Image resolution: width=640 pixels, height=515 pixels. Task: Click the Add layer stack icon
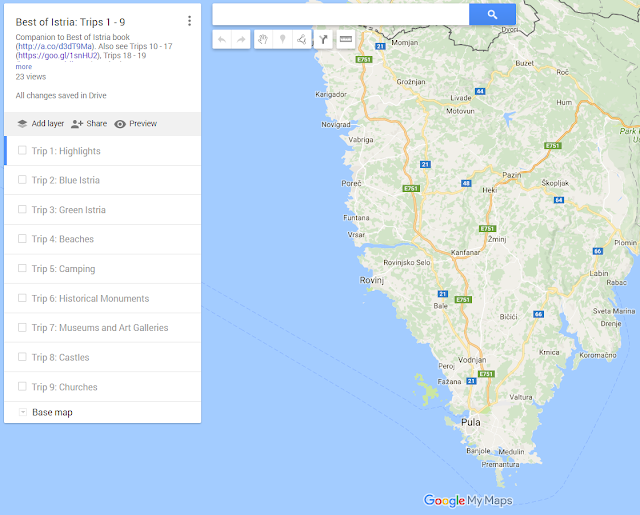tap(22, 124)
